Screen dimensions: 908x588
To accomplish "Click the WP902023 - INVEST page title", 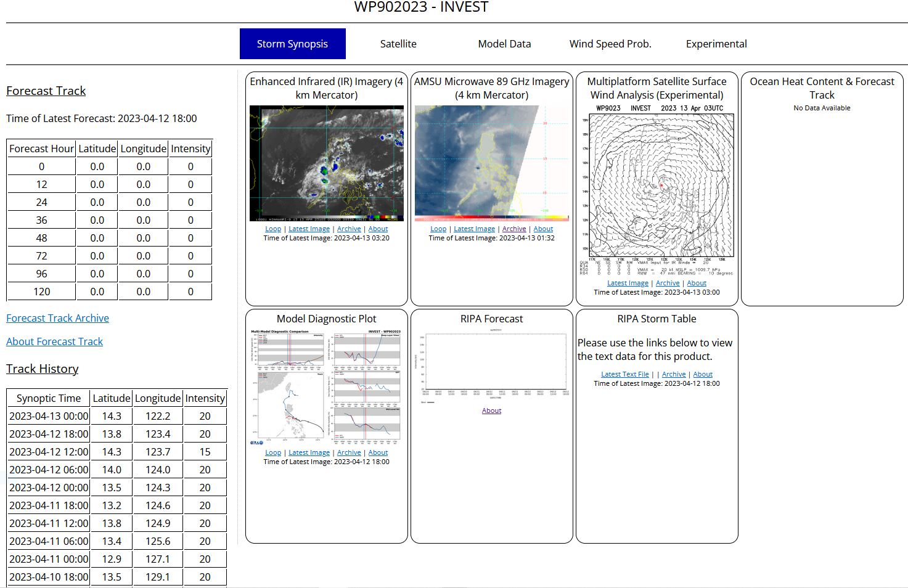I will click(x=421, y=7).
